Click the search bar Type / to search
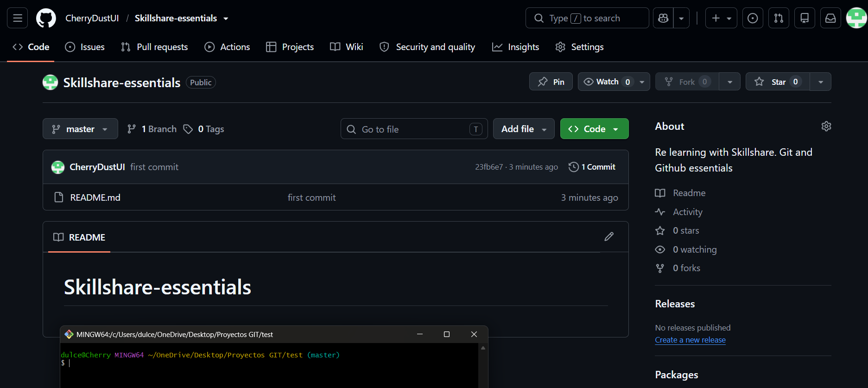The height and width of the screenshot is (388, 868). (x=587, y=18)
